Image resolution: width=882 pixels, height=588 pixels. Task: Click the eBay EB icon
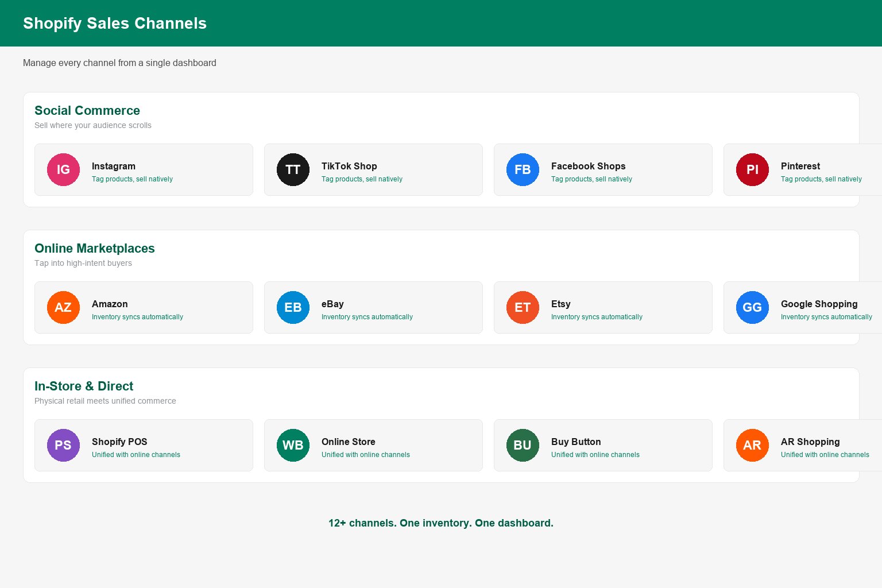coord(293,307)
